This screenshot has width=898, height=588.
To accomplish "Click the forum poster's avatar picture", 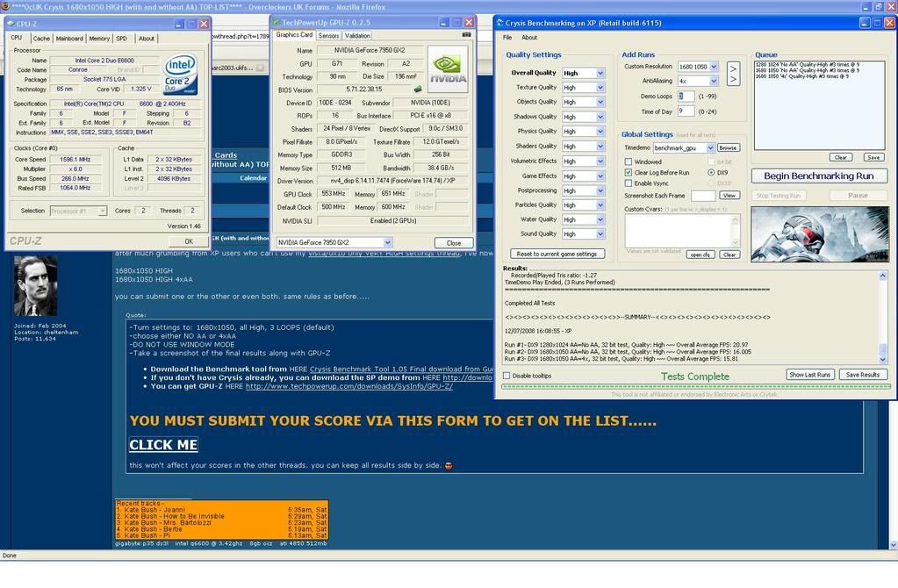I will [35, 286].
